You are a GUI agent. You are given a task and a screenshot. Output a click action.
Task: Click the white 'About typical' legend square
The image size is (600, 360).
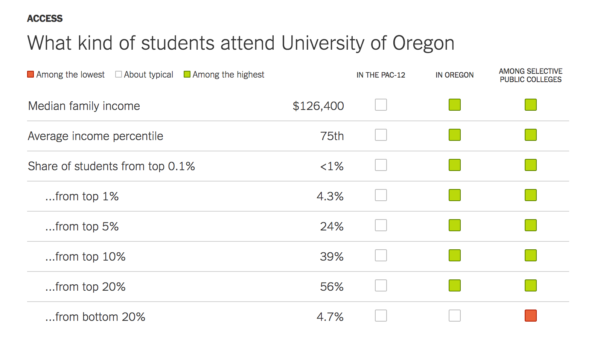pyautogui.click(x=118, y=74)
